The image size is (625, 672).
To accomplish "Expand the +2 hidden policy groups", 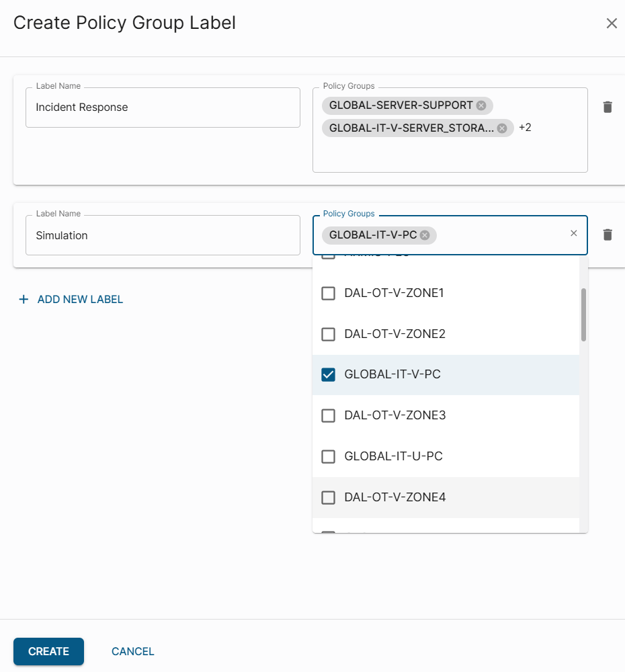I will (x=525, y=127).
